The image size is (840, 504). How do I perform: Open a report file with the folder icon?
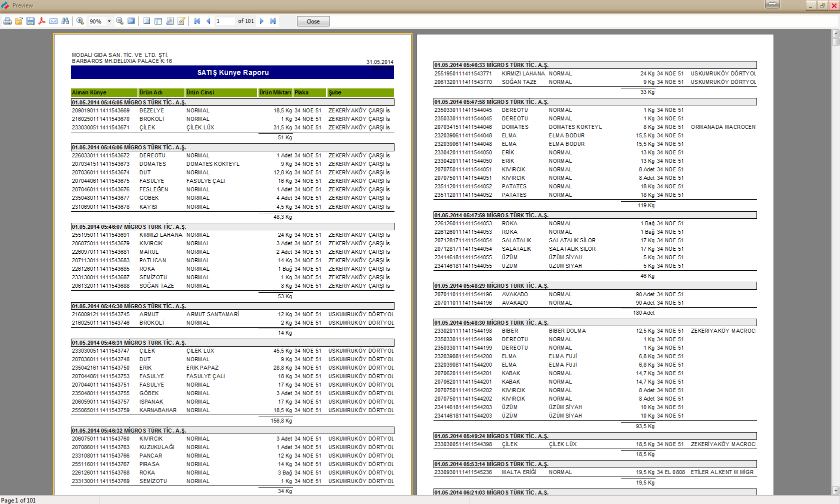pos(19,21)
